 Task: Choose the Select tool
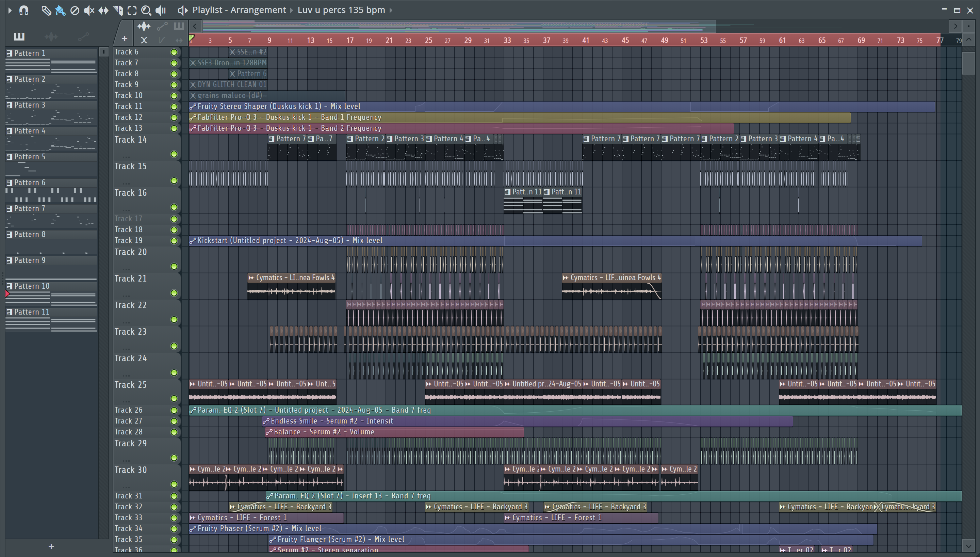click(x=132, y=10)
